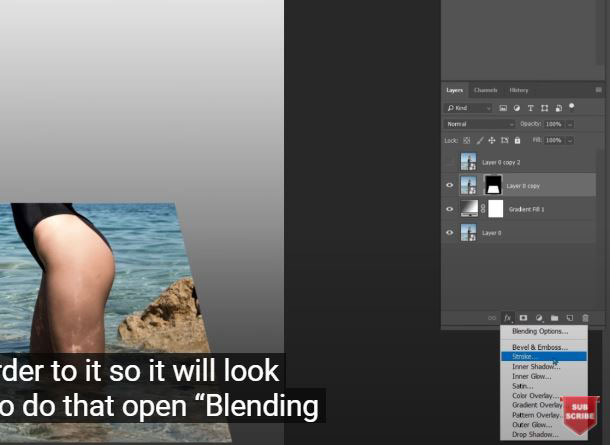Filter layers by adjustment layers icon

point(517,108)
